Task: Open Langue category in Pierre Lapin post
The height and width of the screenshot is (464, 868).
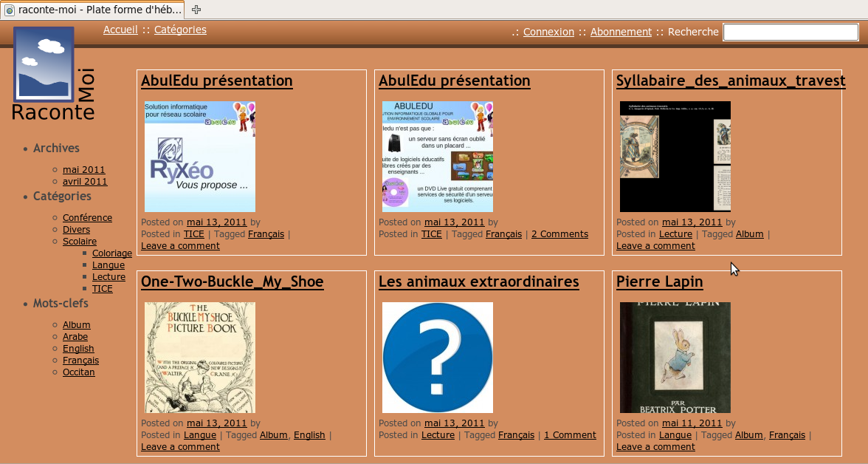Action: point(675,435)
